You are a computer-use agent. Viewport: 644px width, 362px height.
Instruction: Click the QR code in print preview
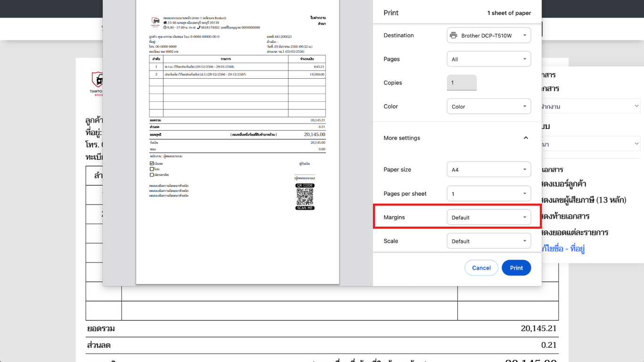305,197
